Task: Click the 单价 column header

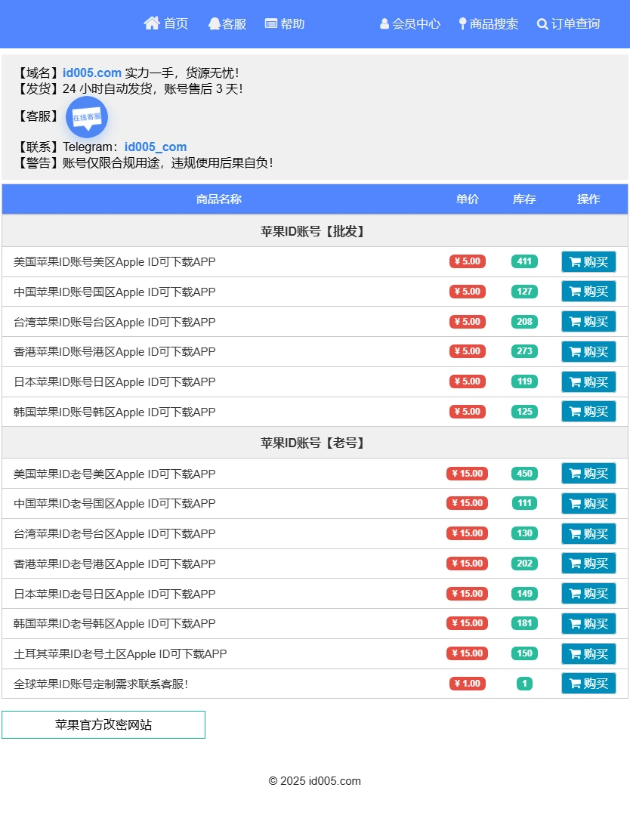Action: (467, 199)
